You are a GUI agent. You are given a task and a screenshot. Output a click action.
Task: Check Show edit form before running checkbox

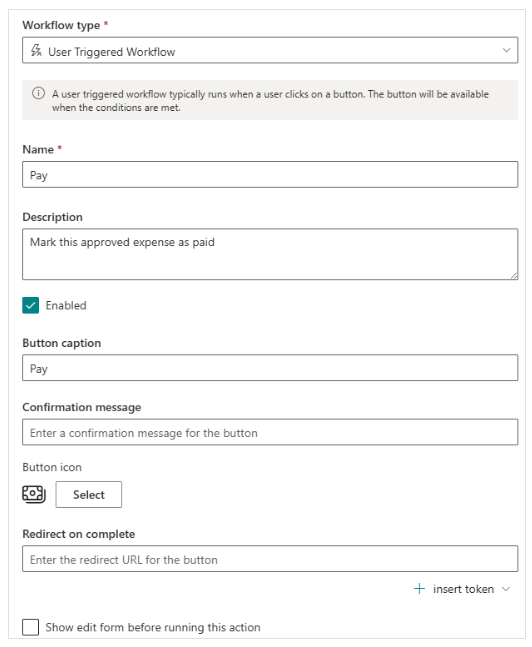[x=31, y=627]
